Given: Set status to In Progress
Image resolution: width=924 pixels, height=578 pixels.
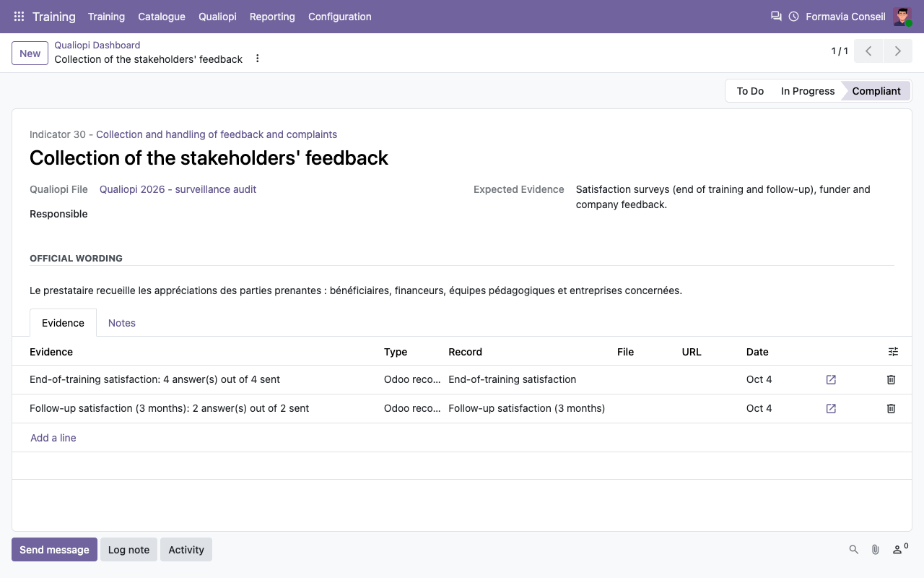Looking at the screenshot, I should (x=808, y=91).
